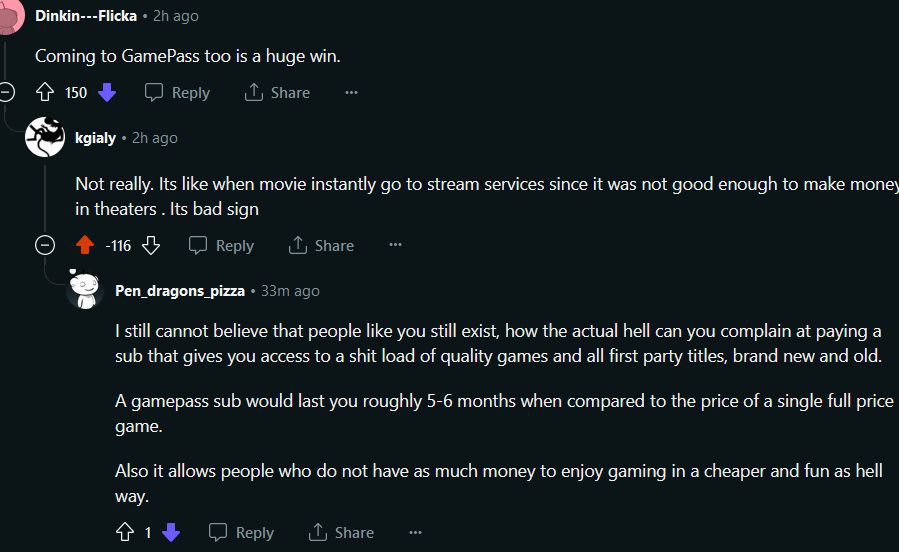Share Pen_dragons_pizza's comment

(x=341, y=533)
